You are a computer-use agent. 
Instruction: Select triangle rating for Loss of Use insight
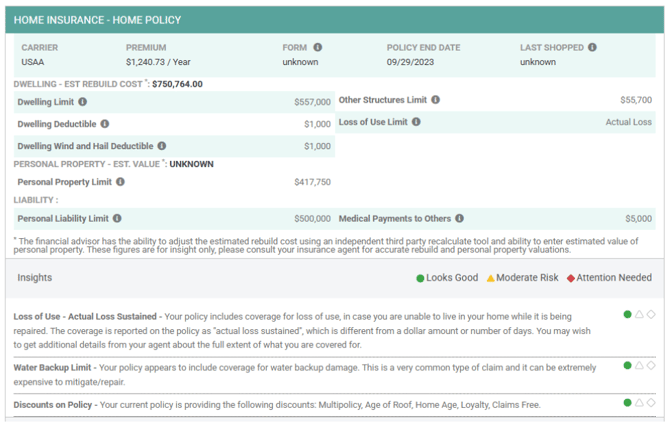[x=639, y=315]
